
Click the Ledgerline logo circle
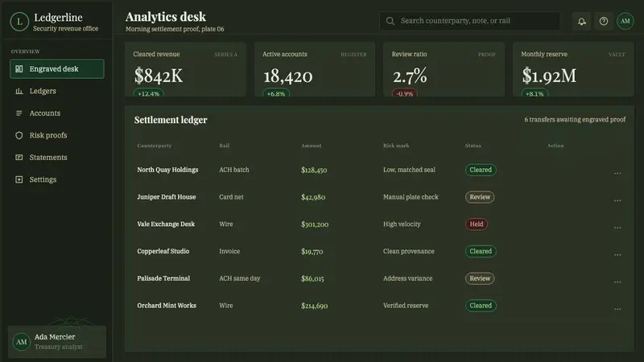[19, 22]
